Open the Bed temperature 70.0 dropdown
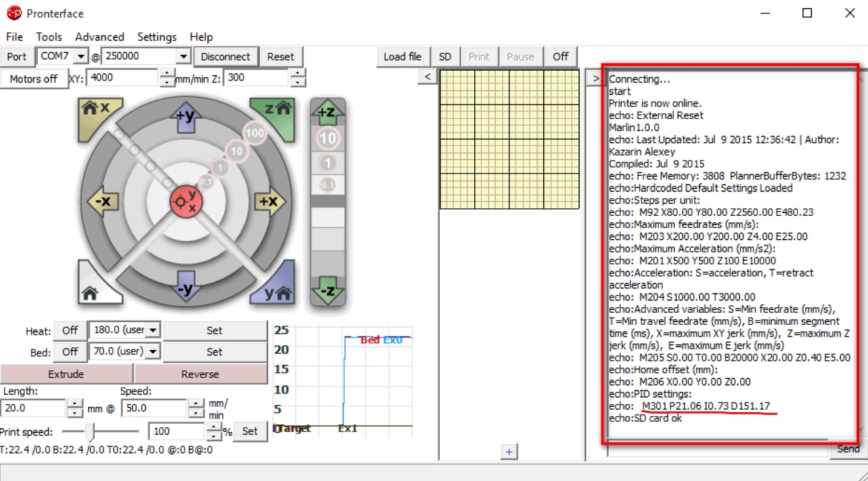 pos(153,352)
